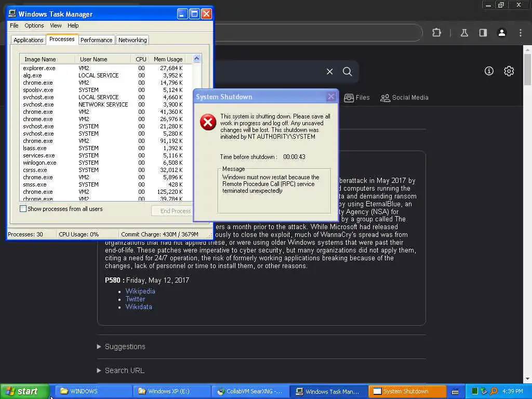Switch to the Networking tab
Screen dimensions: 532x399
tap(132, 40)
